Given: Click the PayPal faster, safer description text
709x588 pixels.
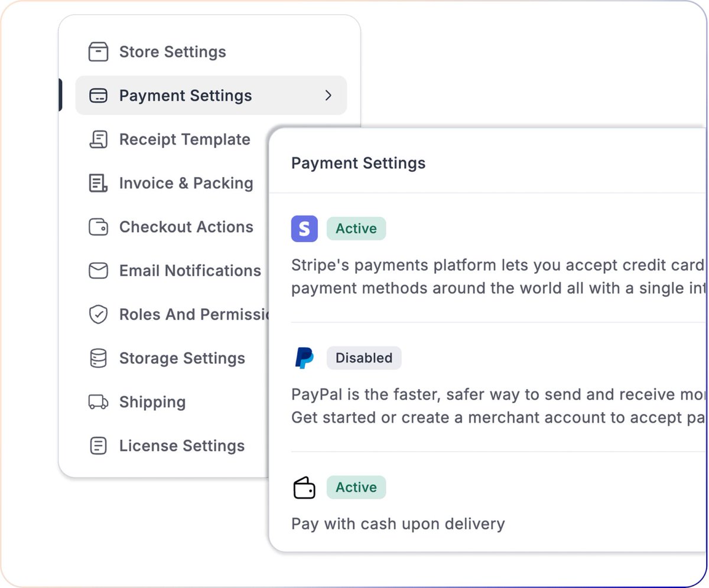Looking at the screenshot, I should click(x=499, y=406).
